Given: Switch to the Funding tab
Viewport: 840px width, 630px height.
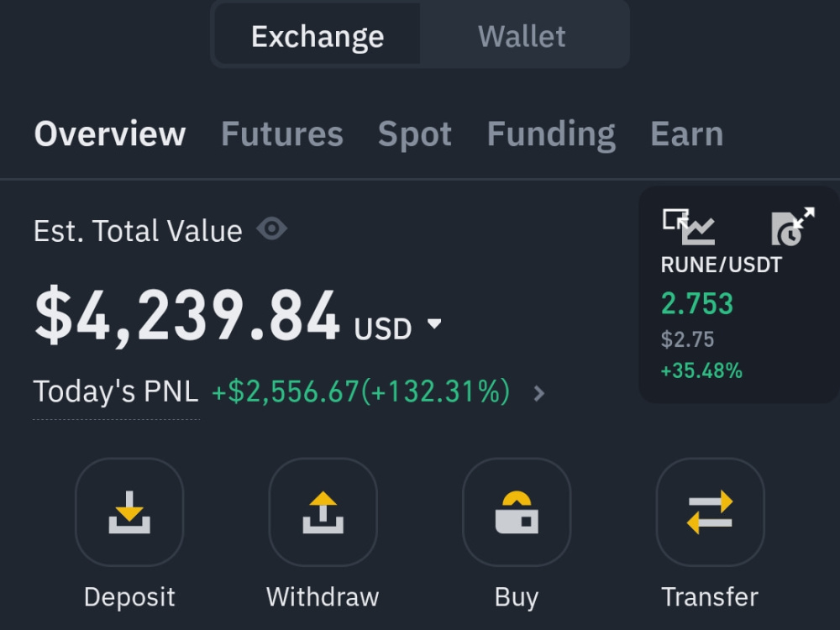Looking at the screenshot, I should pos(551,134).
